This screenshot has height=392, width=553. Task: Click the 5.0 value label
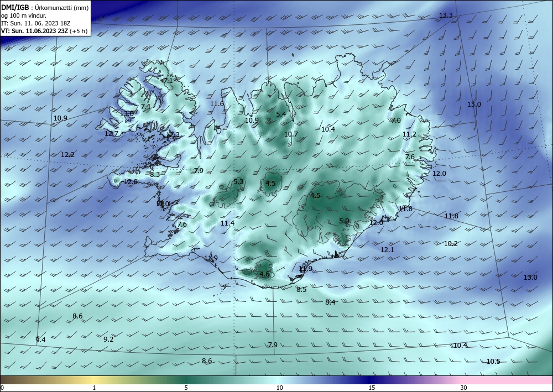[x=344, y=221]
